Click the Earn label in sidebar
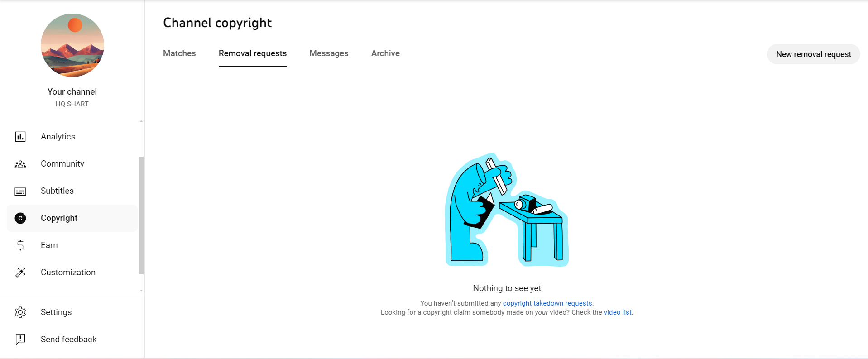The height and width of the screenshot is (359, 868). [49, 245]
